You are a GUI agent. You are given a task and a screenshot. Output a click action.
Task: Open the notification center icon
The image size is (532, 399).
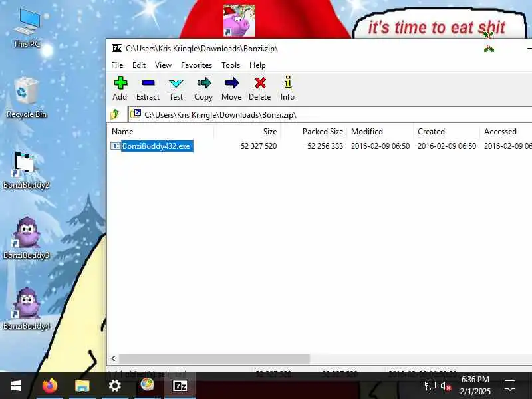[x=510, y=386]
